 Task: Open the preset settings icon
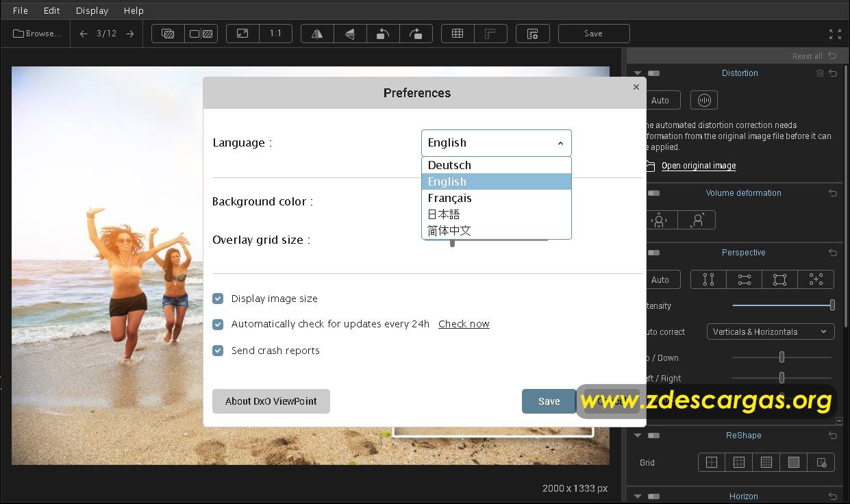(532, 34)
